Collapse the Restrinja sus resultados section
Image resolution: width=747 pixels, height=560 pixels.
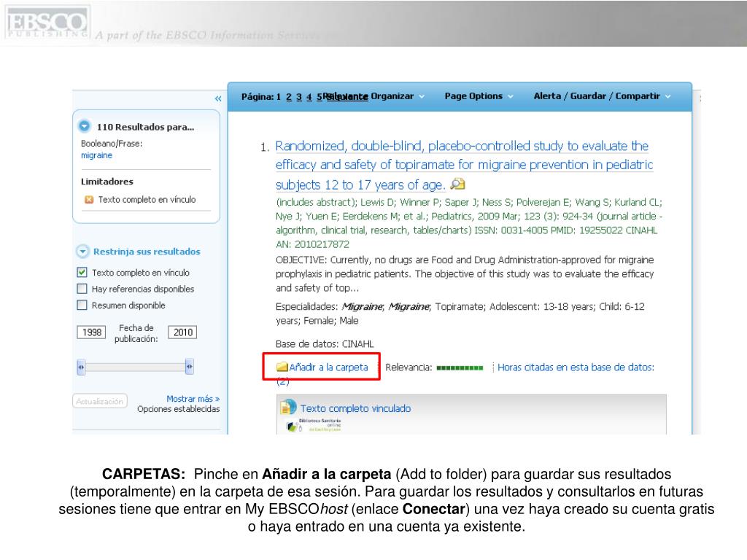(83, 251)
